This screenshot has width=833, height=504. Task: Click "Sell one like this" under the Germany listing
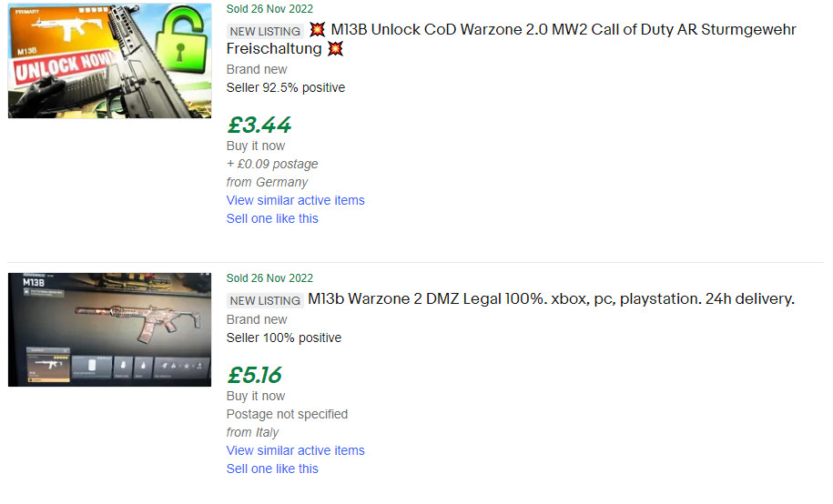[x=272, y=218]
